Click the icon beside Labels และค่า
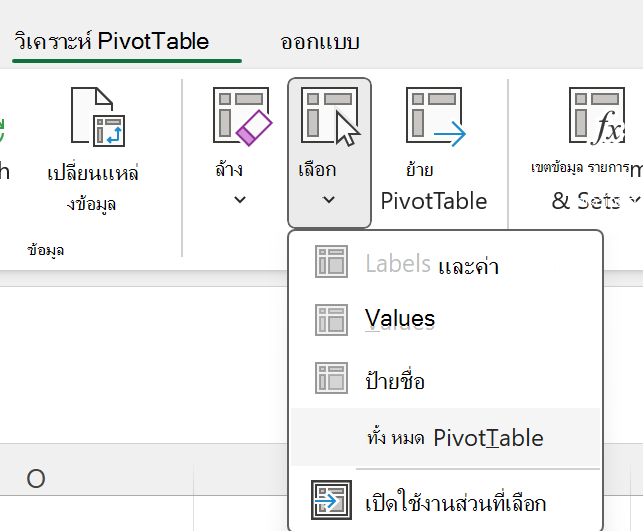 [331, 262]
